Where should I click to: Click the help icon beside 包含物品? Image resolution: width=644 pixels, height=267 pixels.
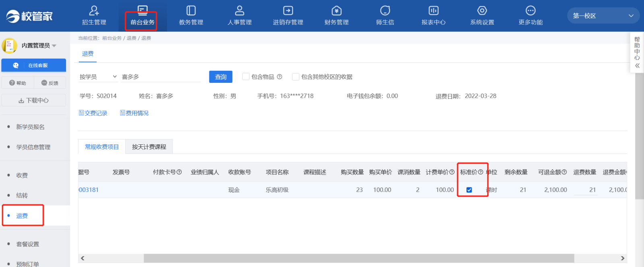[x=279, y=77]
